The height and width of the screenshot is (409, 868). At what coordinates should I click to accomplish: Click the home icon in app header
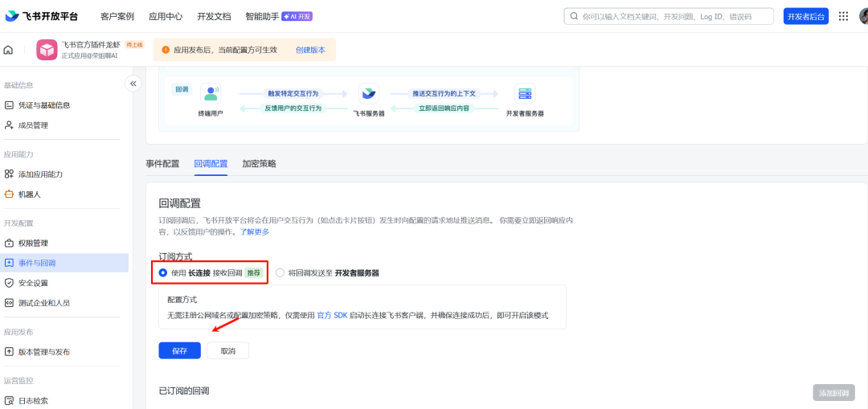[8, 50]
